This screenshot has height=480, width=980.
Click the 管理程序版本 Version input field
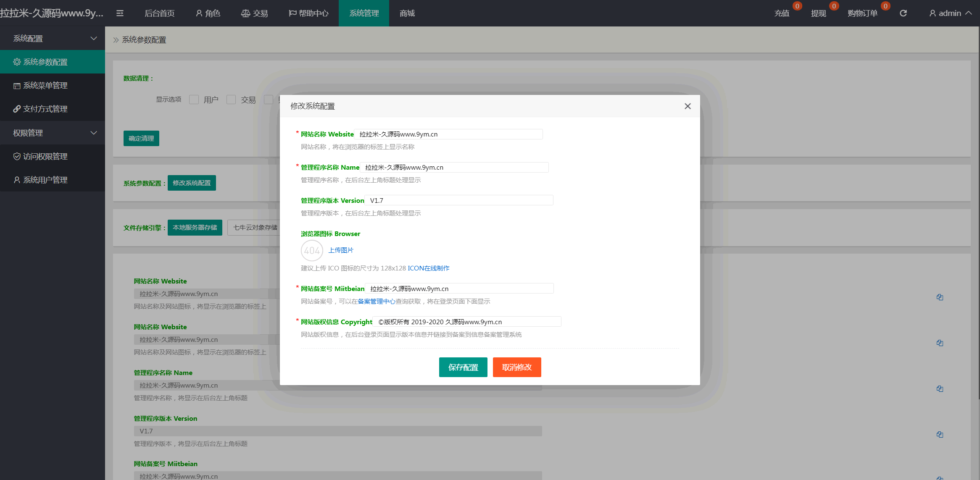[458, 201]
